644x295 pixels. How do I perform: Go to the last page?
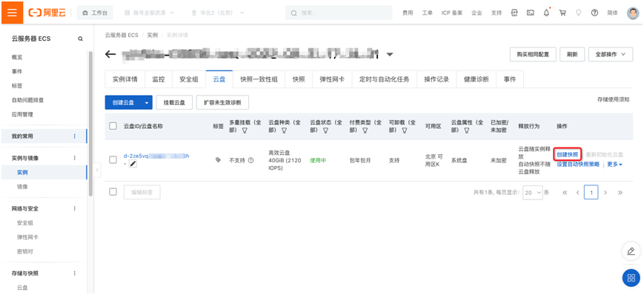pos(620,192)
